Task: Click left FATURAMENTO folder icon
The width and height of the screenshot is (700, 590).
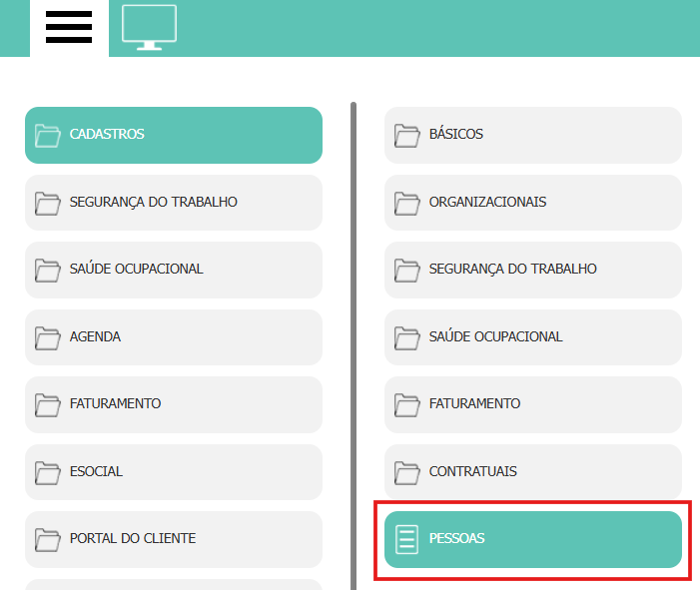Action: (47, 405)
